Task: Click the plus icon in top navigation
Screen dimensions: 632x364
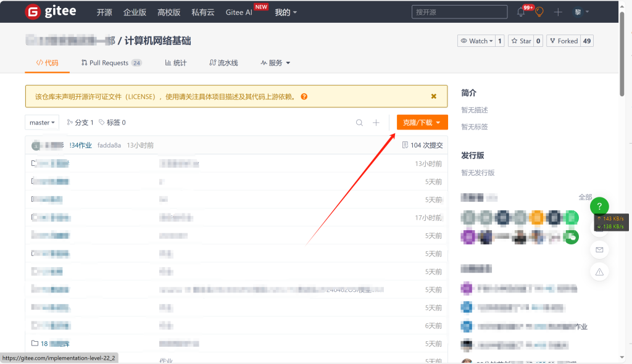Action: 558,12
